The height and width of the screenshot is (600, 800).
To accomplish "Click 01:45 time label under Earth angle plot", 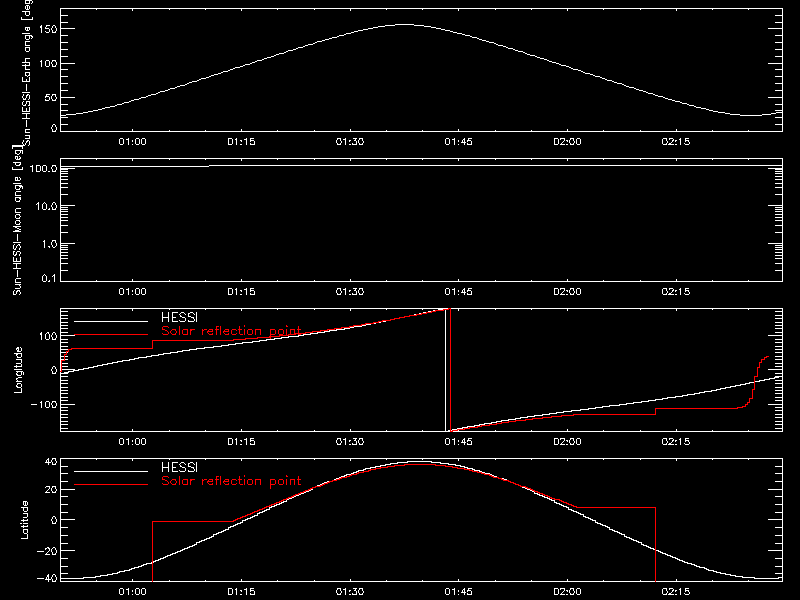I will pos(458,142).
